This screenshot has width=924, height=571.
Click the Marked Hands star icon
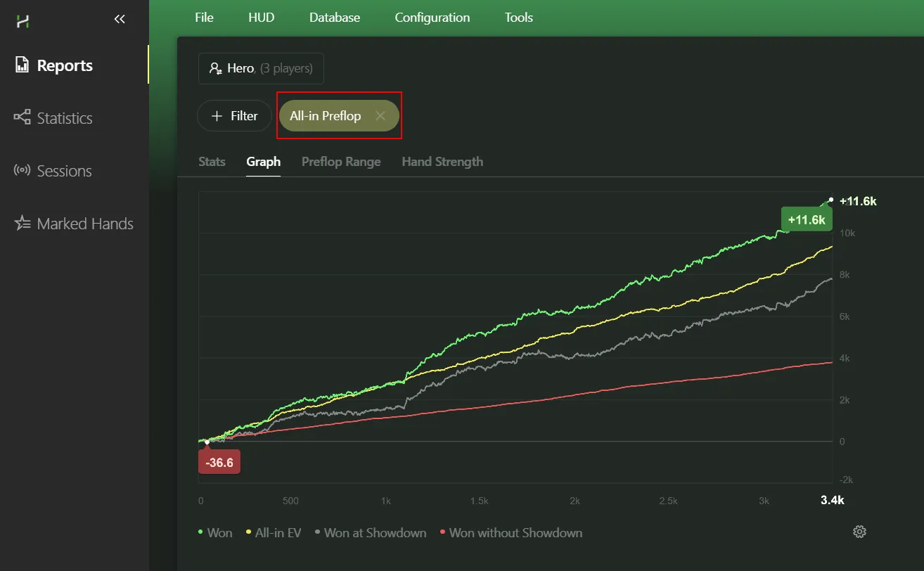click(23, 224)
